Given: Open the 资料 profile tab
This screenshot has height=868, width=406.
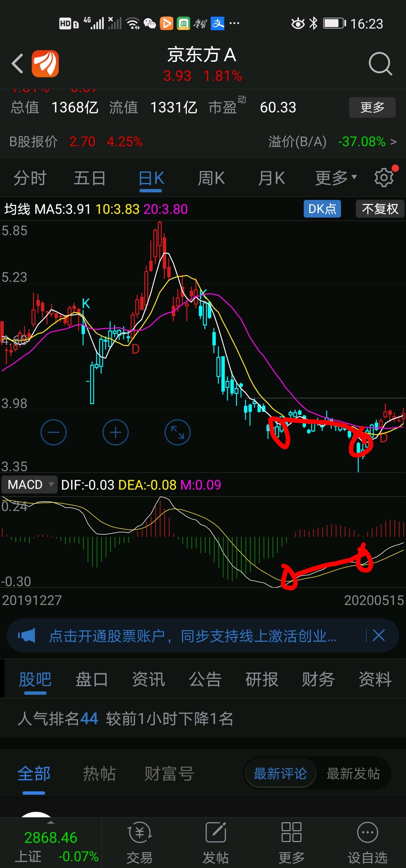Looking at the screenshot, I should click(375, 679).
